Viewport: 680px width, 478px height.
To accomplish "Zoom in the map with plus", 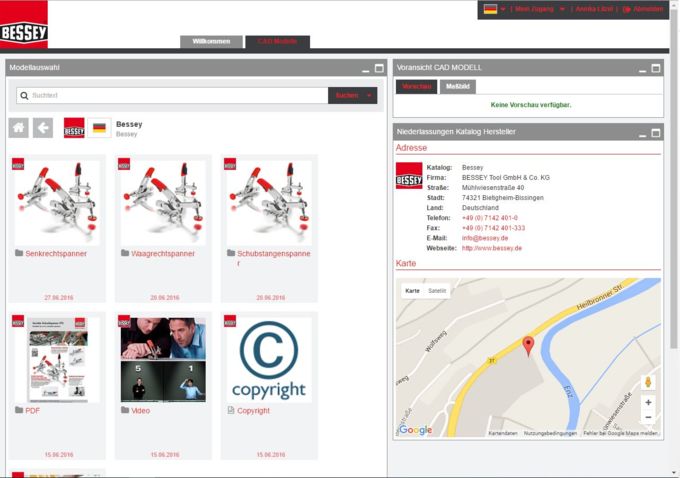I will click(x=648, y=403).
